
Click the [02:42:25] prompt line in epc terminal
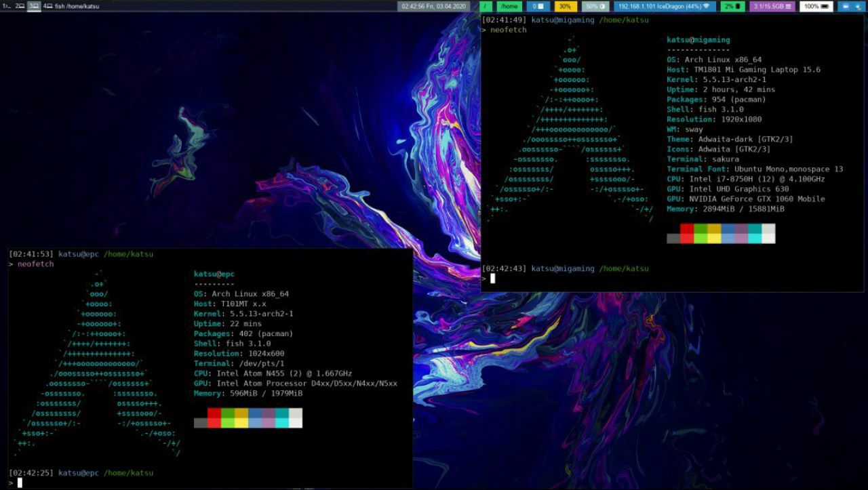tap(81, 473)
